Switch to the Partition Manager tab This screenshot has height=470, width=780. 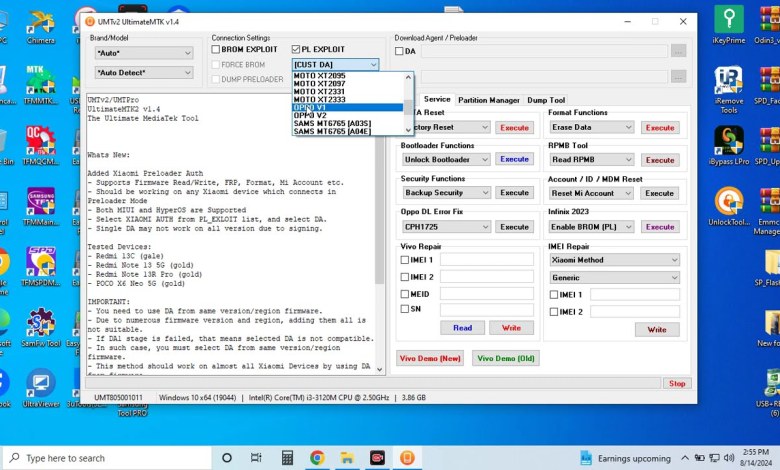tap(489, 100)
